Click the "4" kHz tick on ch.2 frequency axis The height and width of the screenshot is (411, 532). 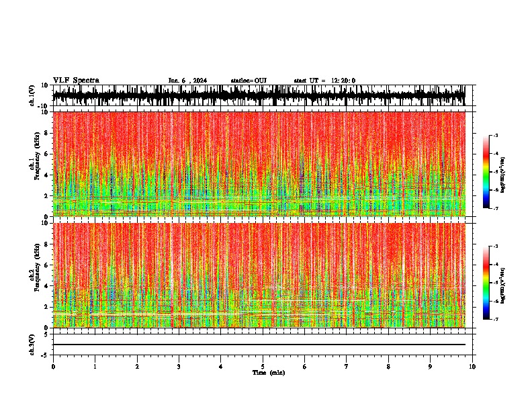pyautogui.click(x=46, y=286)
